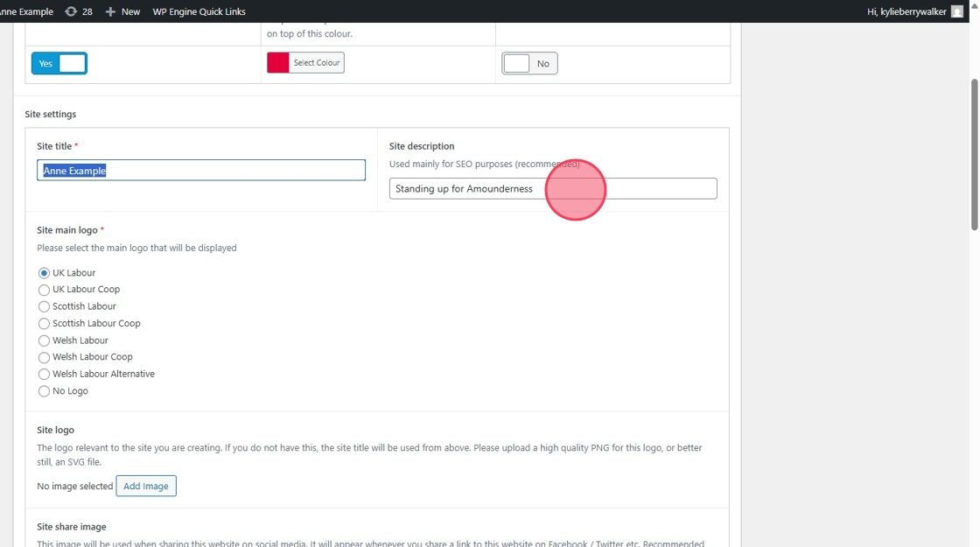This screenshot has width=980, height=547.
Task: Open Hi, kylieberrywalker account menu
Action: tap(915, 11)
